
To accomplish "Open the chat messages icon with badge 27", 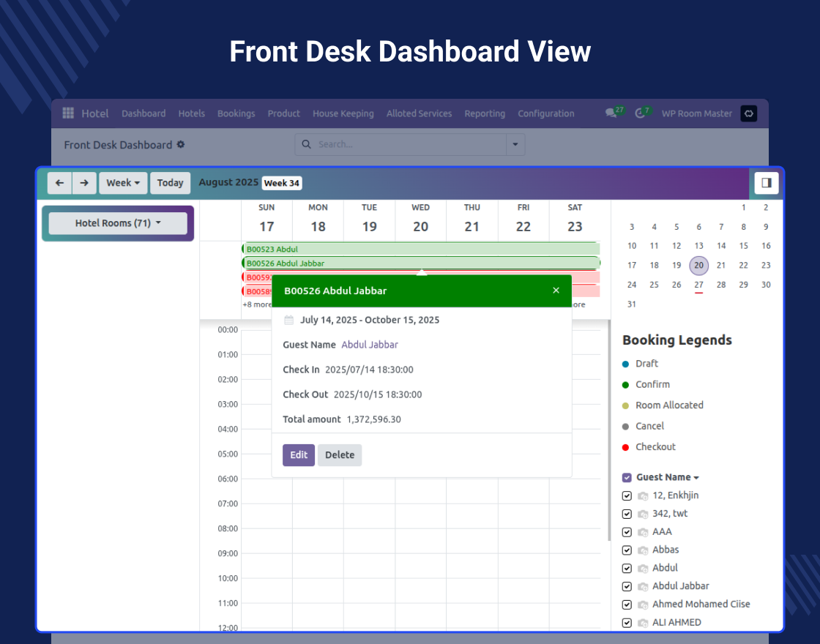I will point(611,113).
